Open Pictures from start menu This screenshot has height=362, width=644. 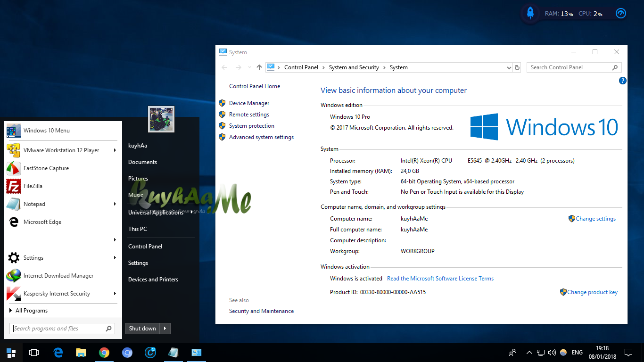click(138, 179)
